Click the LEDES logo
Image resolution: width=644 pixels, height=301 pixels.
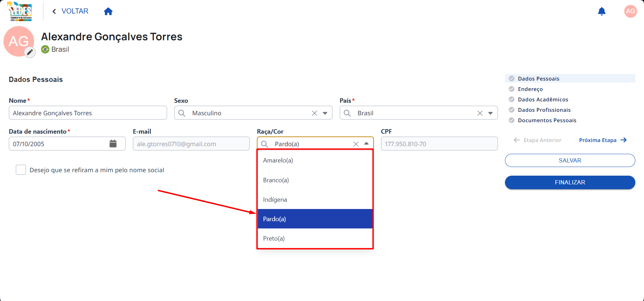[x=20, y=11]
